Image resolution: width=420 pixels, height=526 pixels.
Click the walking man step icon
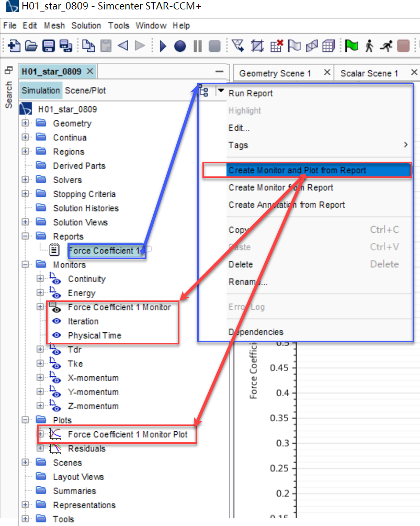pos(369,46)
